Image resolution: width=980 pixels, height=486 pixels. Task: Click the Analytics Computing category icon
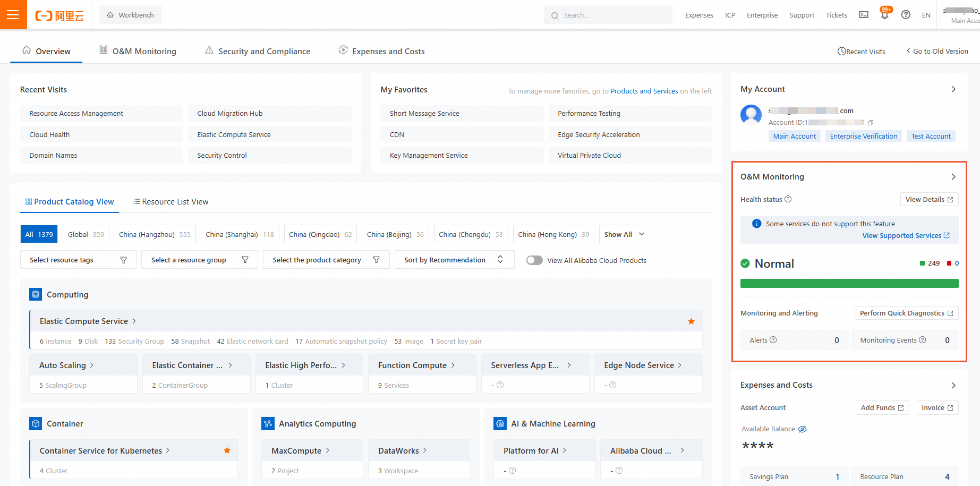coord(268,423)
